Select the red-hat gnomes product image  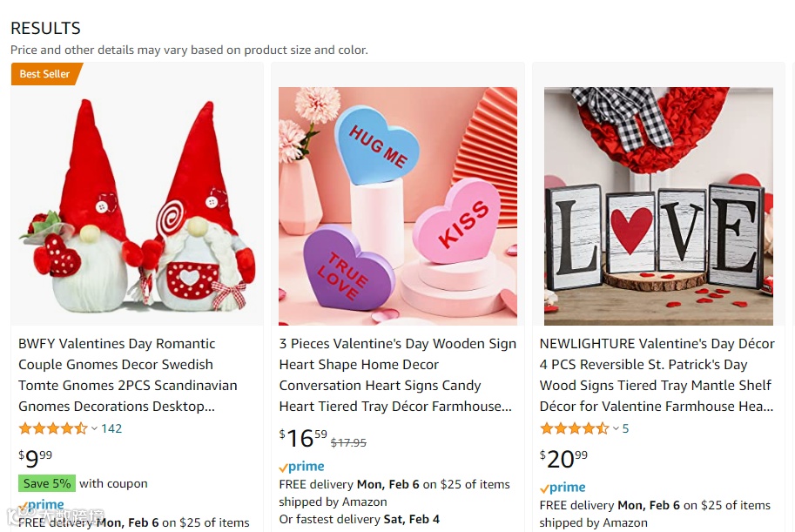click(137, 206)
